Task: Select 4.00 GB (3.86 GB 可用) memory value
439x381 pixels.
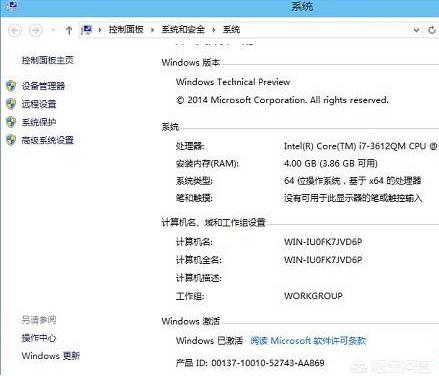Action: point(331,163)
